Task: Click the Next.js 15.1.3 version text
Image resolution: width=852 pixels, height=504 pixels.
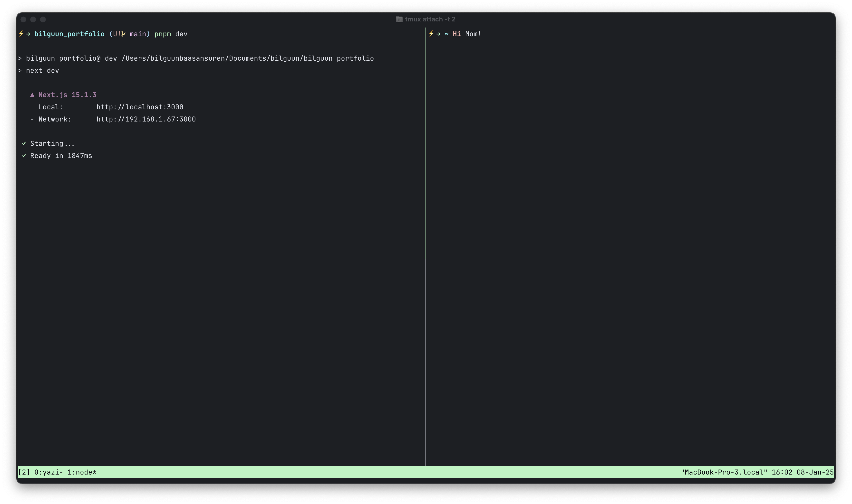Action: point(67,95)
